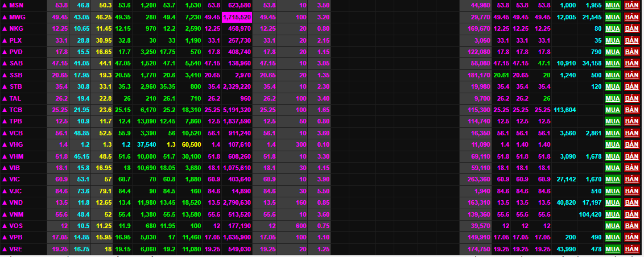Open the MWG stock symbol
644x257 pixels.
coord(16,17)
